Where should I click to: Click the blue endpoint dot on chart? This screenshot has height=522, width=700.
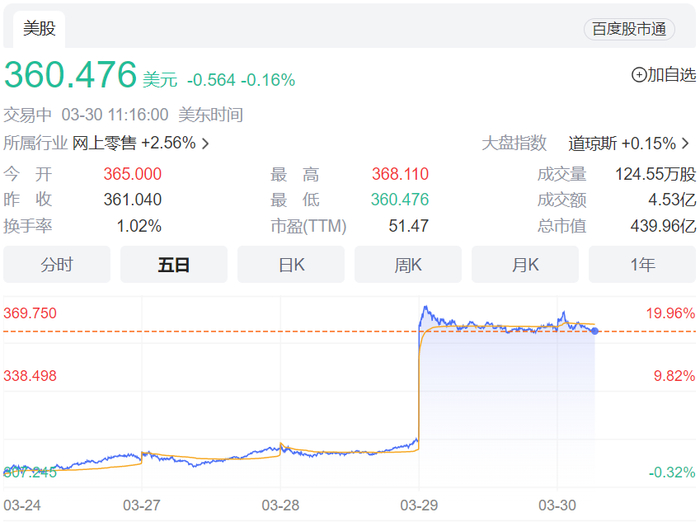pyautogui.click(x=595, y=330)
